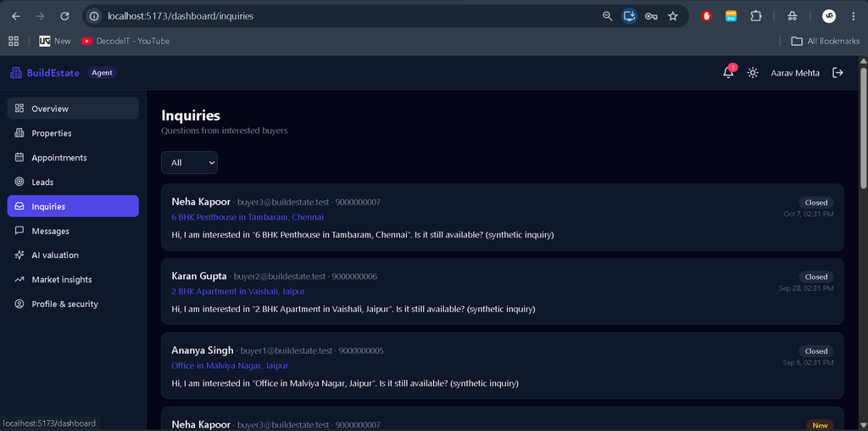The width and height of the screenshot is (868, 431).
Task: Click the BuildEstate building logo icon
Action: [16, 73]
